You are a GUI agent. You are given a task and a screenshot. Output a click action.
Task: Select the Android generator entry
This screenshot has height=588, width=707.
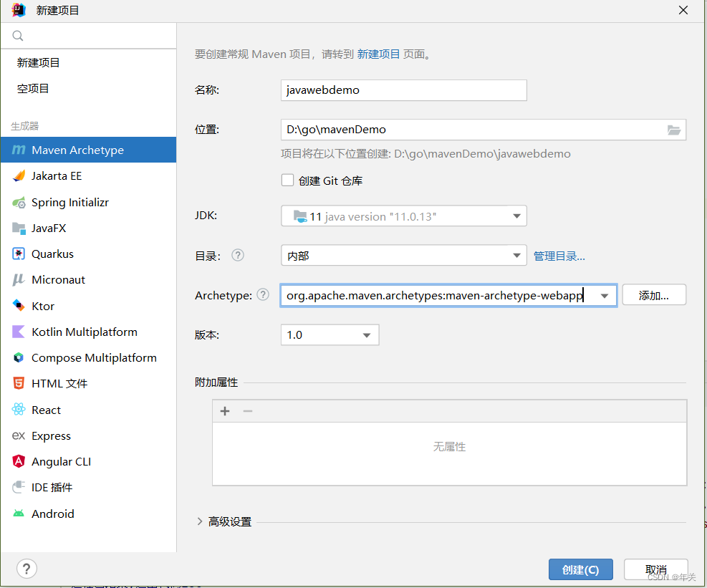click(x=88, y=513)
